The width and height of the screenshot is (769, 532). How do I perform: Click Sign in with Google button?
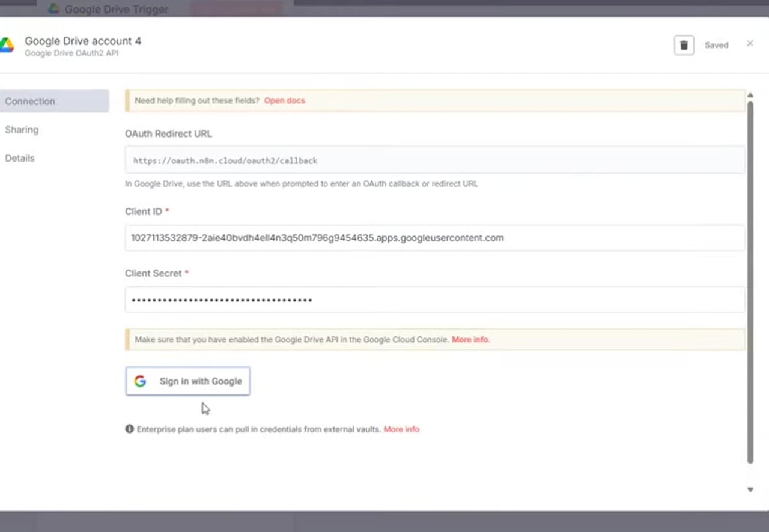(x=187, y=381)
